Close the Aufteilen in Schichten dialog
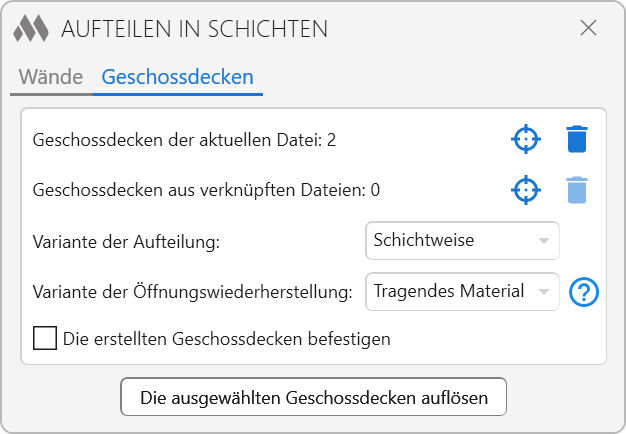 [589, 28]
